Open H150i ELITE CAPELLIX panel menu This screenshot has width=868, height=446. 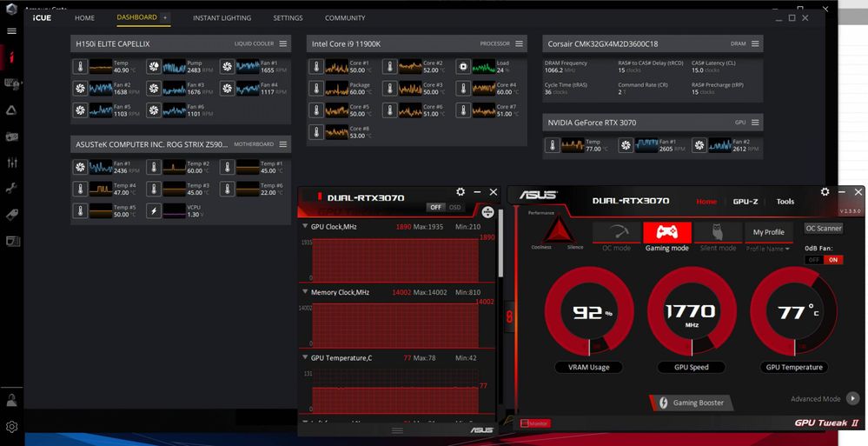[283, 43]
